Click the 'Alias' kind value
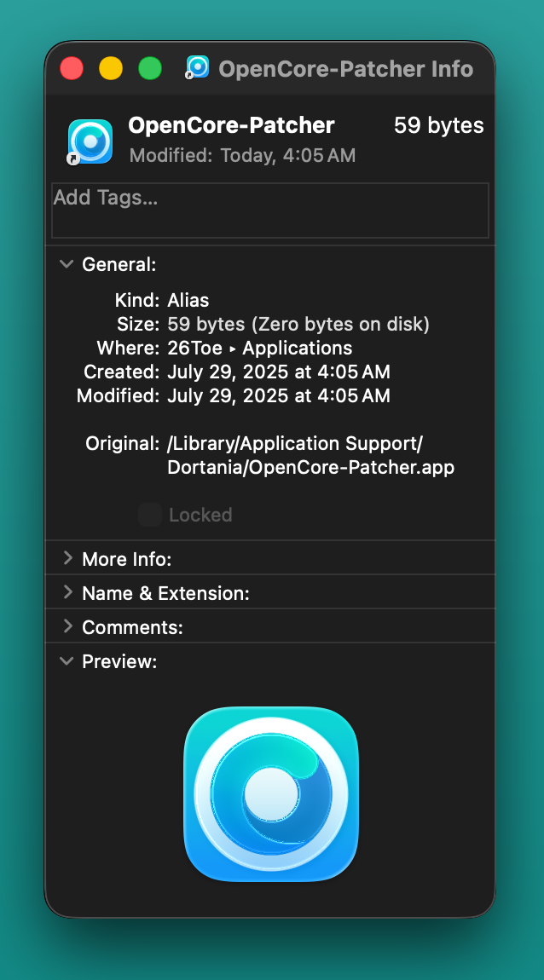The width and height of the screenshot is (544, 980). [x=188, y=301]
